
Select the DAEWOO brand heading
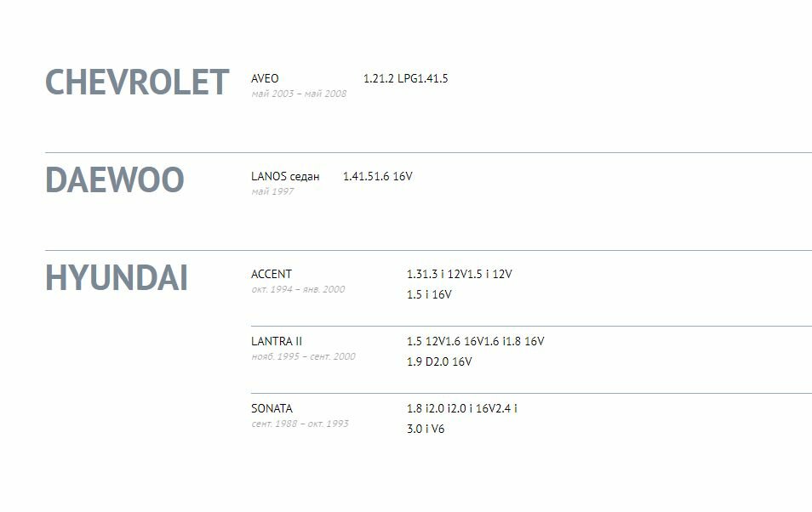(115, 180)
